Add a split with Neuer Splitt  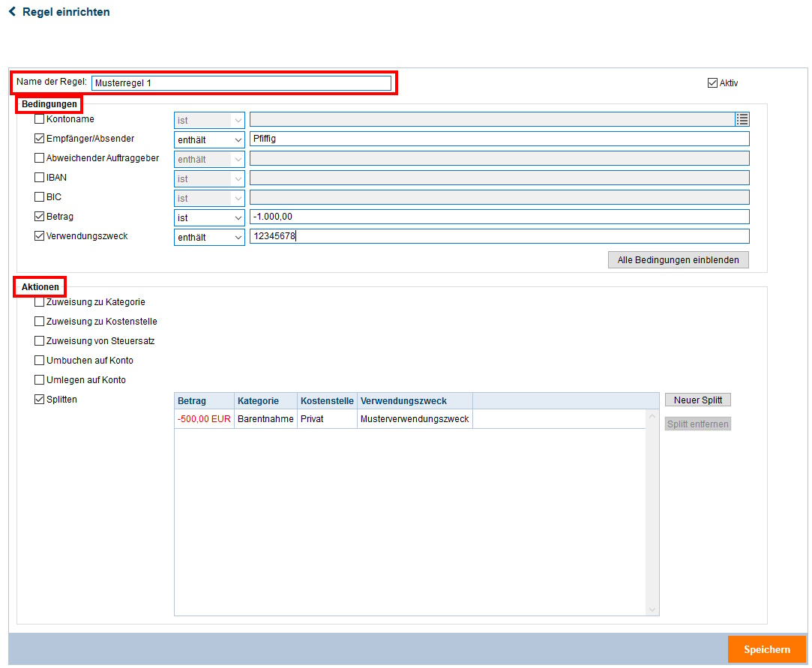point(697,400)
